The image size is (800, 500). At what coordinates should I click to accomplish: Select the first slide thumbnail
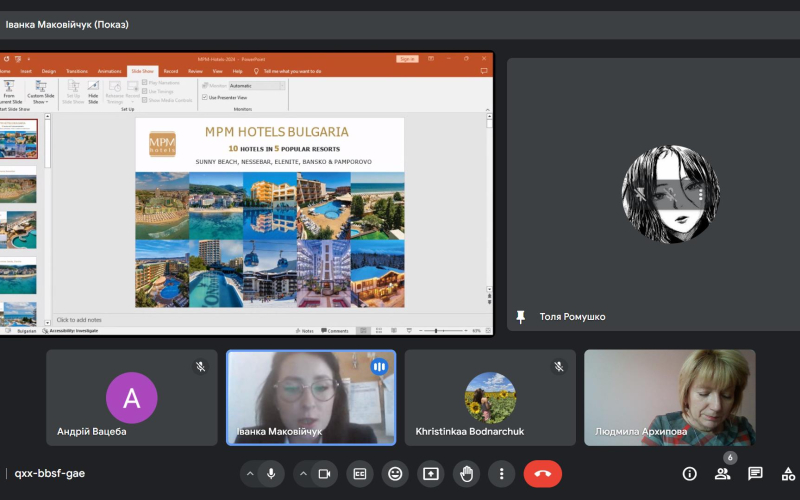pyautogui.click(x=18, y=139)
